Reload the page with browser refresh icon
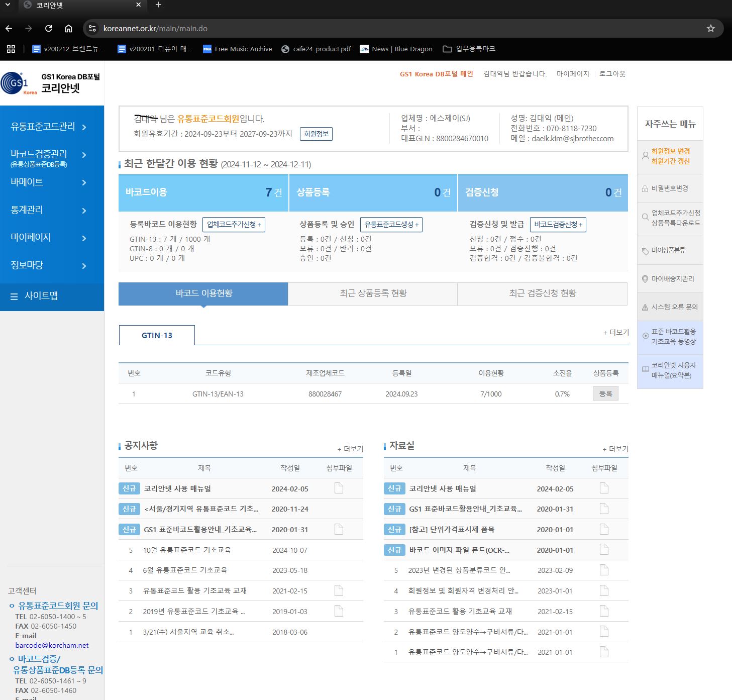This screenshot has width=732, height=700. (49, 29)
